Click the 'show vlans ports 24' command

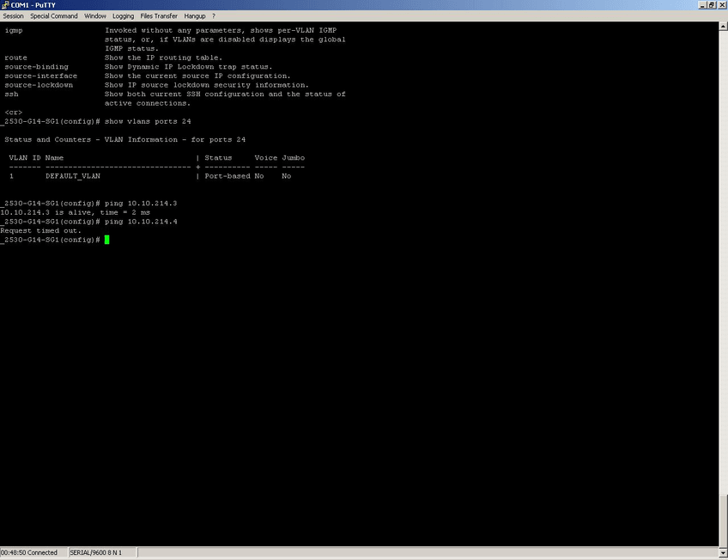coord(148,122)
